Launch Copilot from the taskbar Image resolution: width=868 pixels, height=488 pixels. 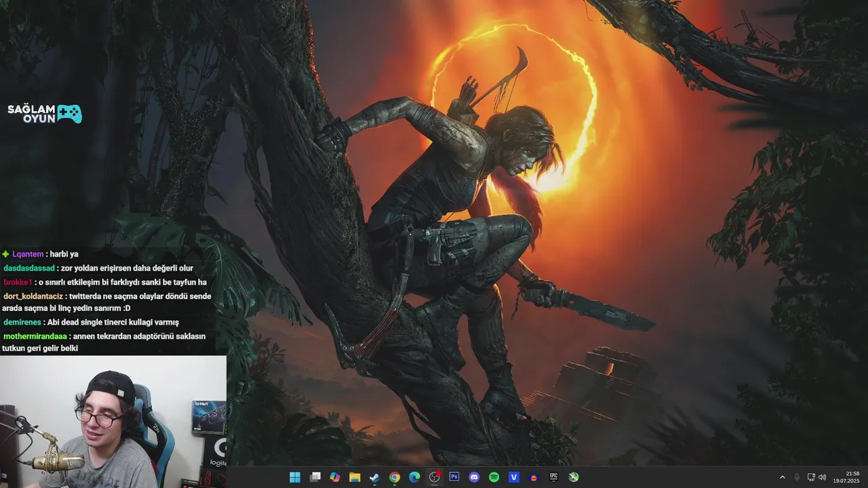(334, 477)
